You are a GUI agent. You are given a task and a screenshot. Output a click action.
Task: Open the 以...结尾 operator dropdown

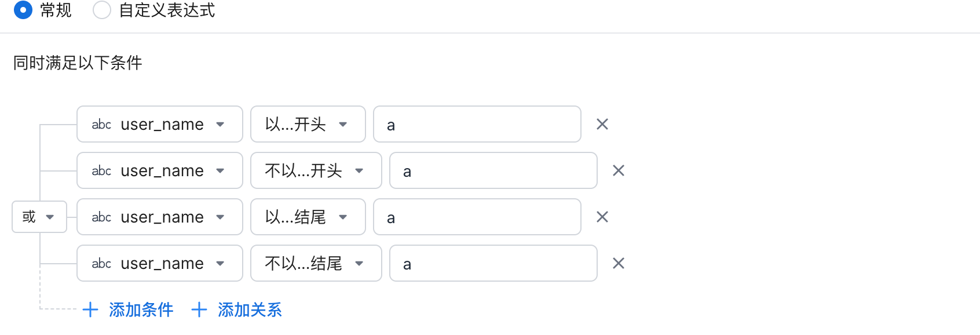(x=308, y=217)
